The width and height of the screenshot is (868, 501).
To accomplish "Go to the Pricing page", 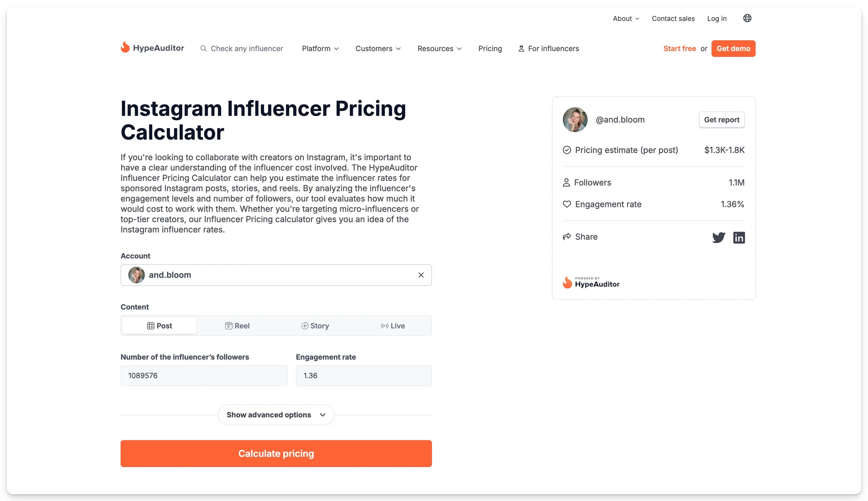I will pyautogui.click(x=490, y=49).
